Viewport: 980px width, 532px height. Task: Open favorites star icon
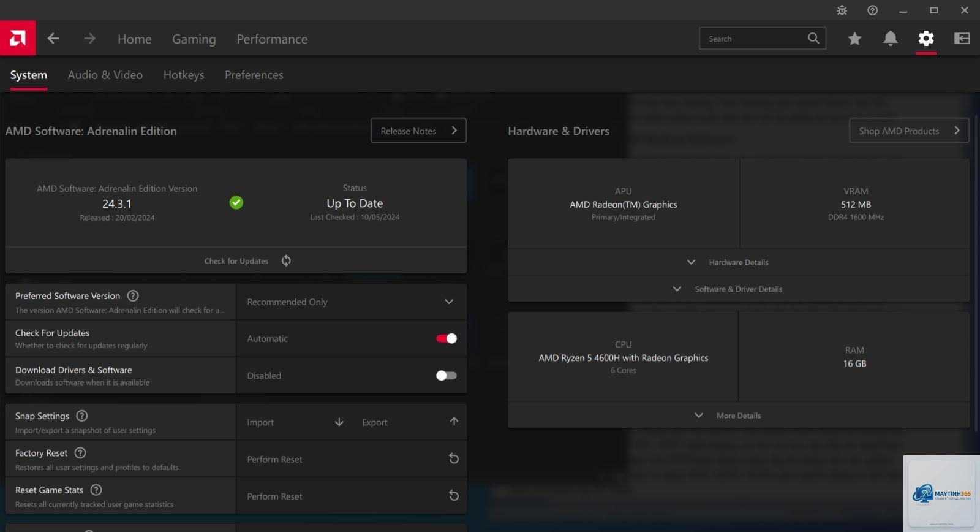point(854,39)
